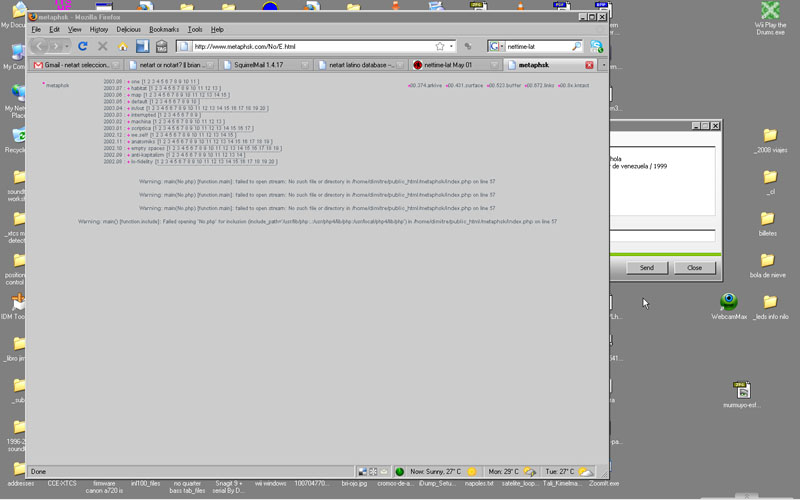The image size is (800, 500).
Task: Click the Back navigation arrow
Action: 40,47
